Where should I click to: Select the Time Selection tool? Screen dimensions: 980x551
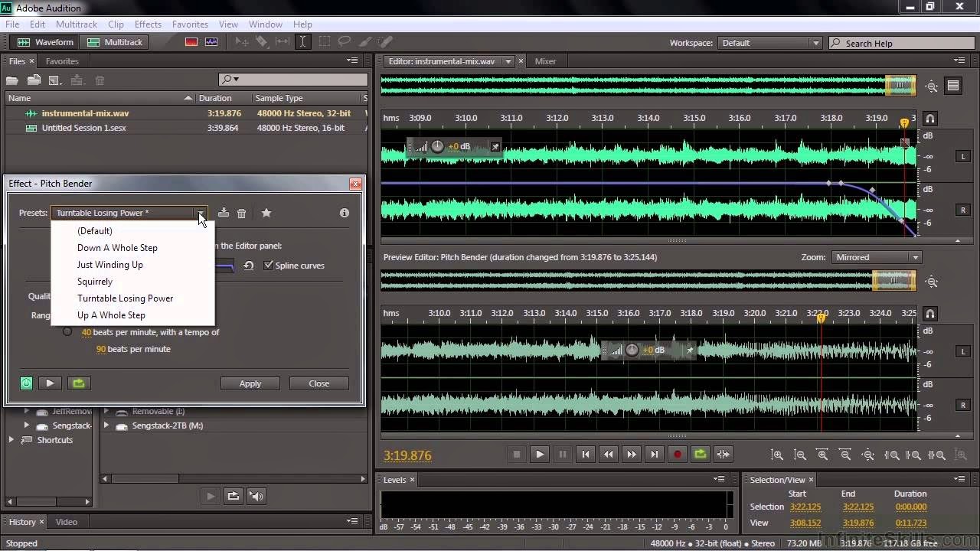coord(303,42)
